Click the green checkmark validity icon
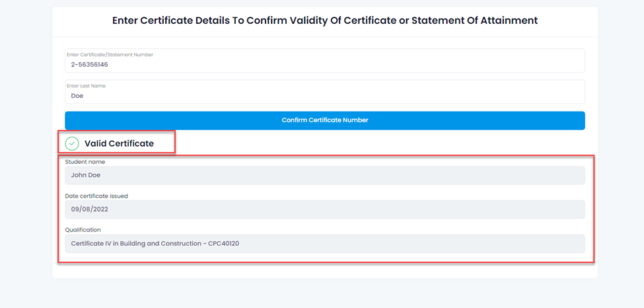The image size is (644, 308). (72, 143)
